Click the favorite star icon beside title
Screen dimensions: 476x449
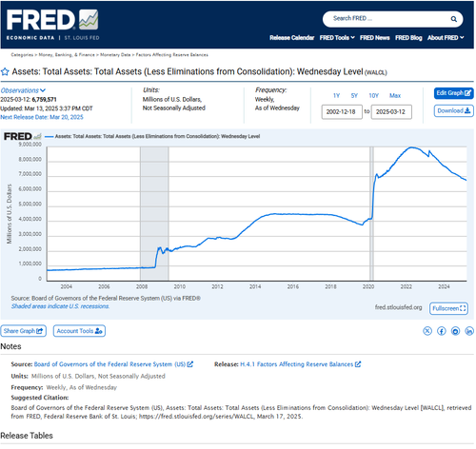click(x=5, y=71)
